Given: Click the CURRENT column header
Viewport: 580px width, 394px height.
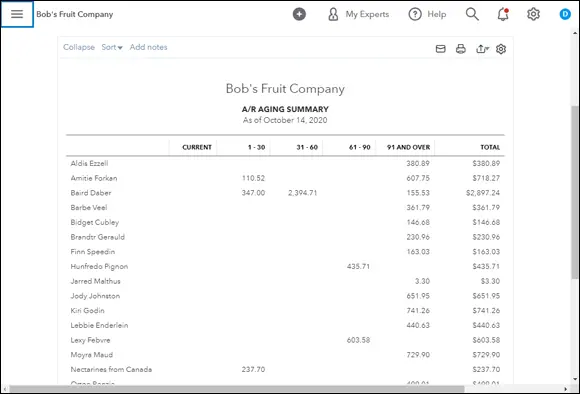Looking at the screenshot, I should (x=197, y=147).
